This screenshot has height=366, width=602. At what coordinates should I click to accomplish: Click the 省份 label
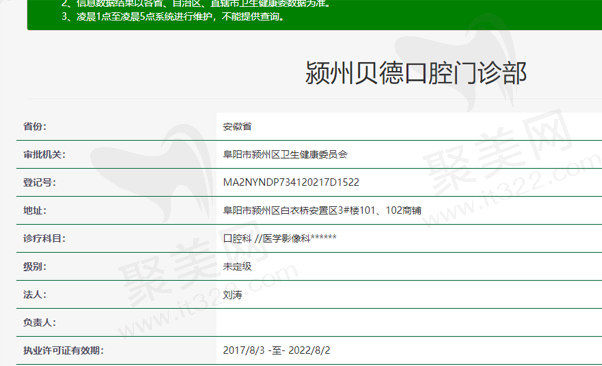[x=35, y=126]
